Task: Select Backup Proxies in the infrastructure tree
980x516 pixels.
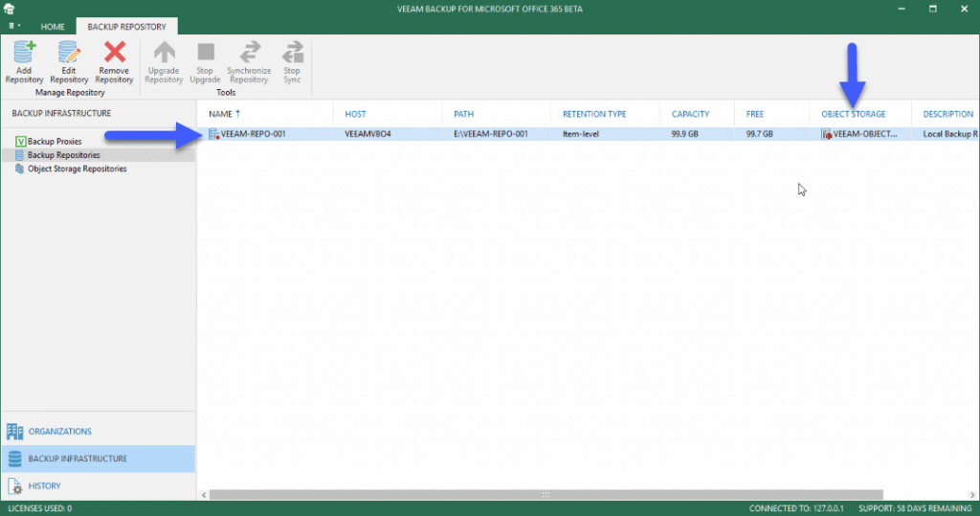Action: pyautogui.click(x=55, y=142)
